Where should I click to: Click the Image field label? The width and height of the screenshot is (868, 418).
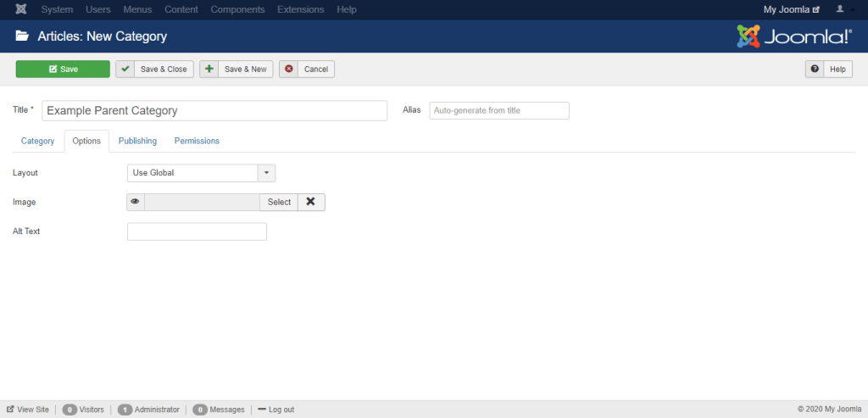(x=25, y=202)
